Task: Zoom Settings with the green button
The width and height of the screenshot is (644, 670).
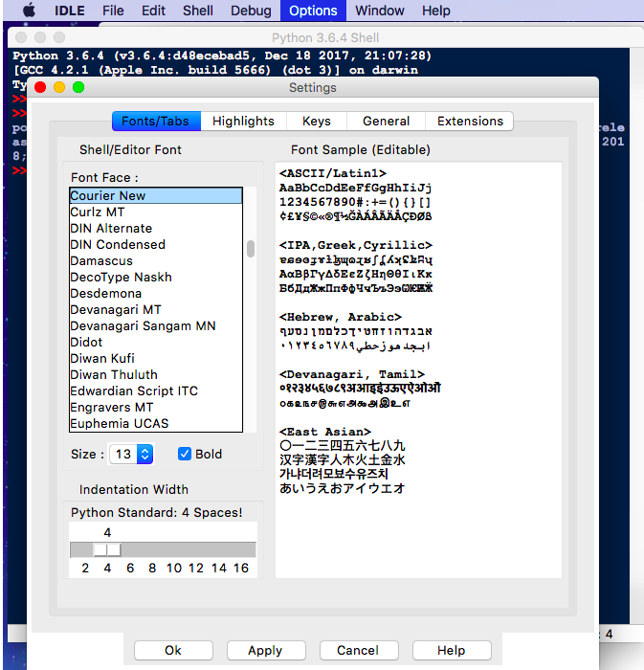Action: (x=78, y=87)
